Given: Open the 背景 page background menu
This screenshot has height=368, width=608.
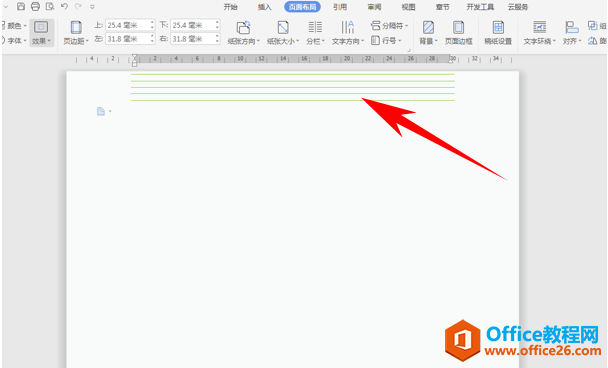Looking at the screenshot, I should [x=428, y=33].
